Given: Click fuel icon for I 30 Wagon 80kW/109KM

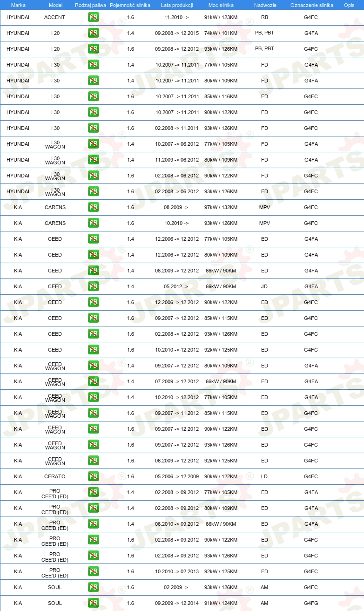Looking at the screenshot, I should 93,160.
